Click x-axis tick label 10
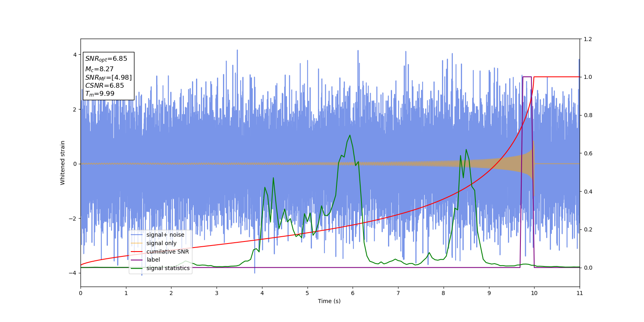Viewport: 644px width, 322px height. (x=534, y=293)
